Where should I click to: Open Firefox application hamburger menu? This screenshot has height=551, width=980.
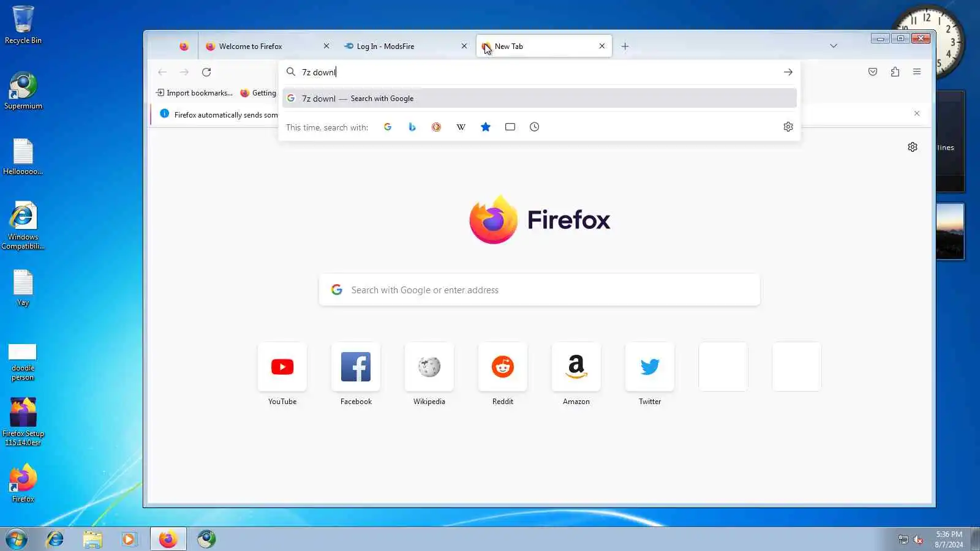(x=917, y=72)
